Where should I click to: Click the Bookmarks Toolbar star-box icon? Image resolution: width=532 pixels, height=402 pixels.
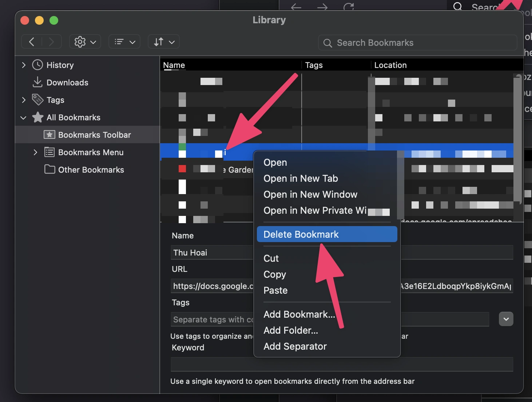tap(49, 134)
